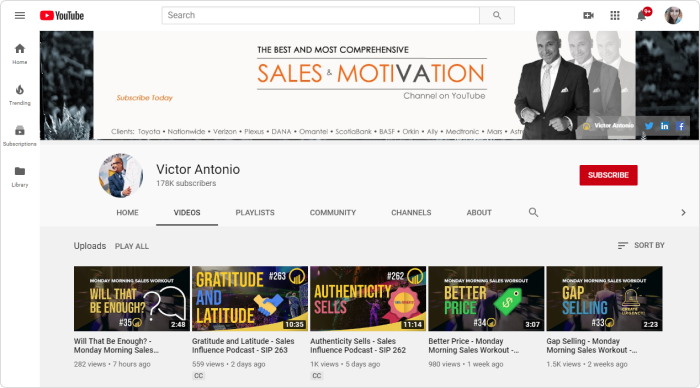The image size is (700, 388).
Task: Open the Better Price thumbnail
Action: (x=486, y=299)
